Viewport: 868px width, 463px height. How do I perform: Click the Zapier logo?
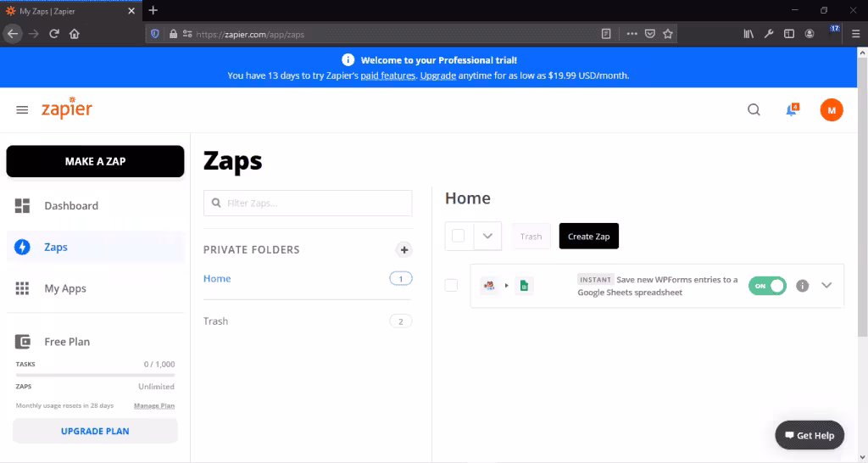pos(66,108)
